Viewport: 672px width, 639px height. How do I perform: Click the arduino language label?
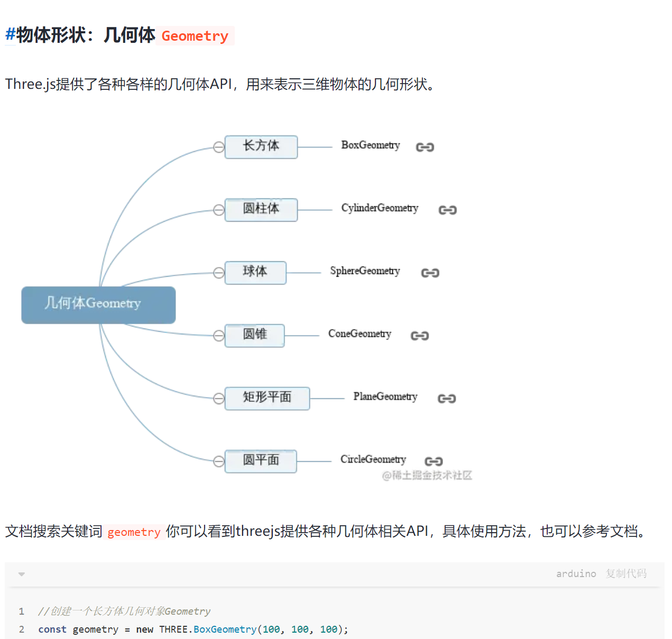tap(576, 574)
